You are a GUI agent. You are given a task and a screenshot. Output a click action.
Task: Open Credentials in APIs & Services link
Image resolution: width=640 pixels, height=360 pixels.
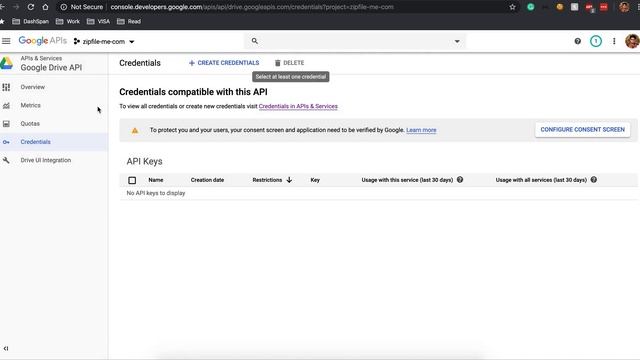298,106
